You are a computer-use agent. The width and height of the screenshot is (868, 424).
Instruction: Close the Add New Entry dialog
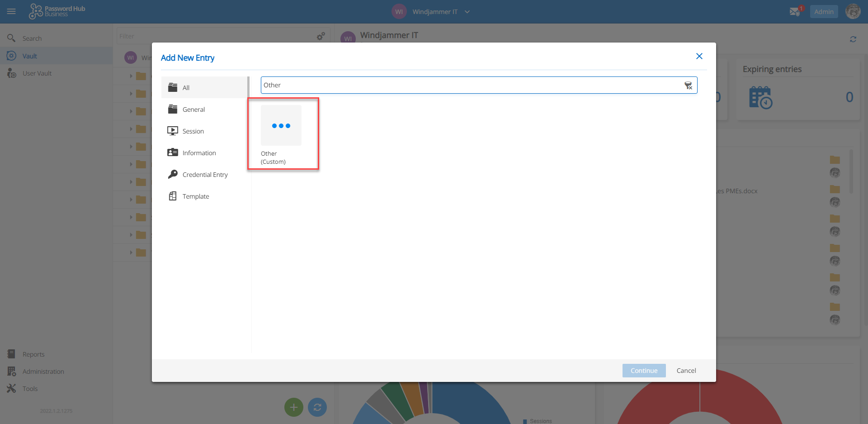click(x=699, y=56)
